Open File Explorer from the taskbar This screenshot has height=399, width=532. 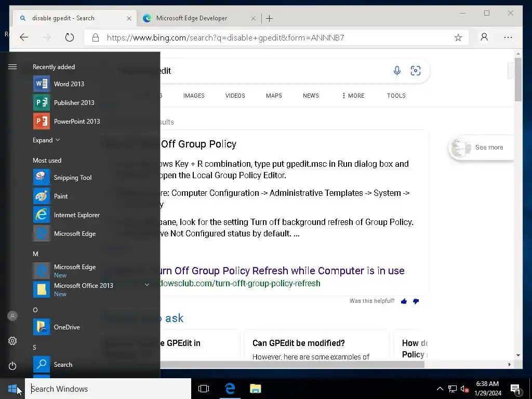tap(256, 389)
